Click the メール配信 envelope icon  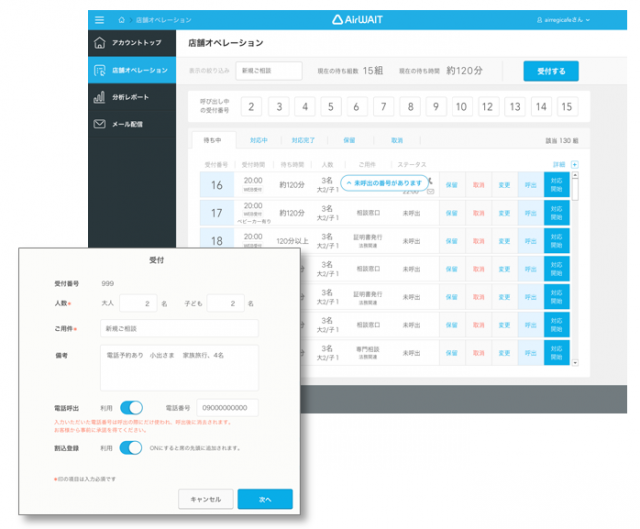pyautogui.click(x=99, y=124)
